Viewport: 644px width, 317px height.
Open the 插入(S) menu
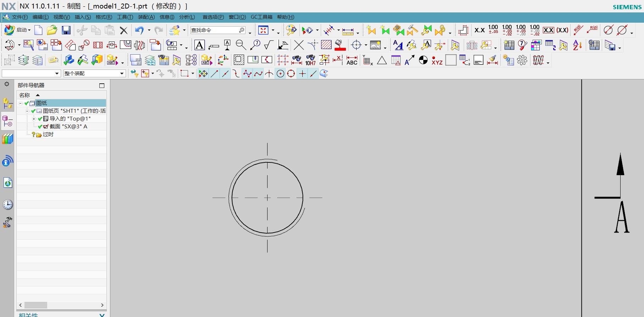pyautogui.click(x=83, y=17)
